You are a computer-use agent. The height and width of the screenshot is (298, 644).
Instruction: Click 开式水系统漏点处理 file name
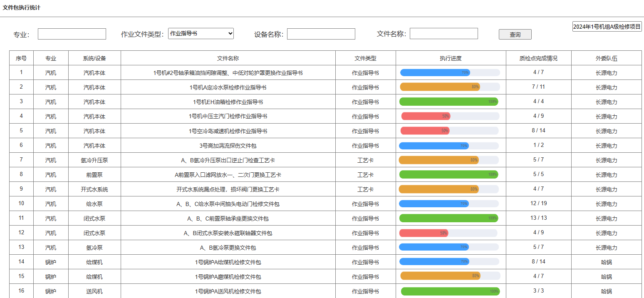[x=228, y=189]
